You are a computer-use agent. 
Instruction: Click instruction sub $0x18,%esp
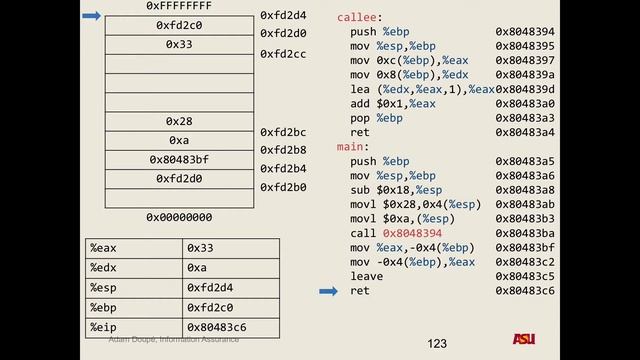396,190
